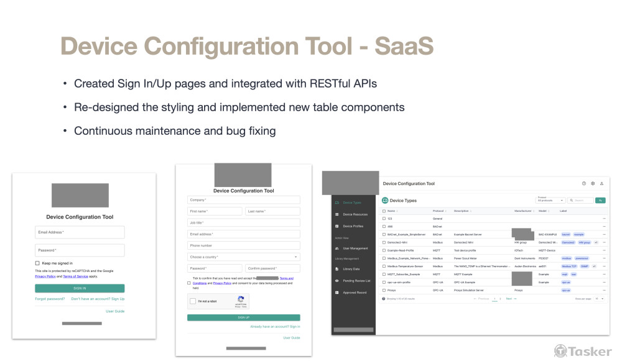Expand the Choose a country dropdown
This screenshot has height=364, width=622.
tap(243, 257)
